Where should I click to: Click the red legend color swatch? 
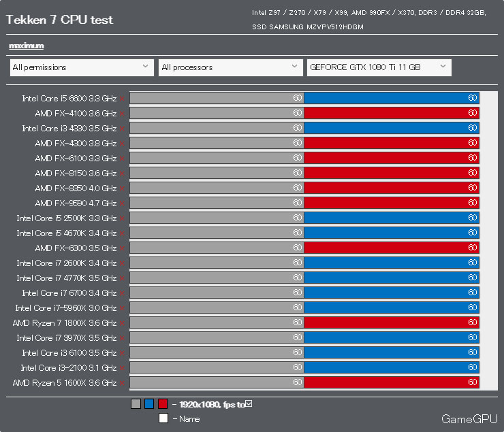[163, 403]
